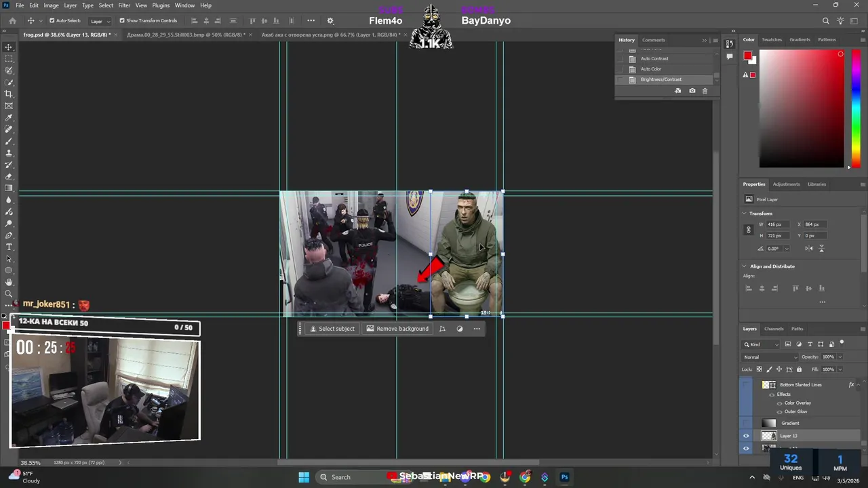Select the Frame tool
The image size is (868, 488).
point(9,106)
